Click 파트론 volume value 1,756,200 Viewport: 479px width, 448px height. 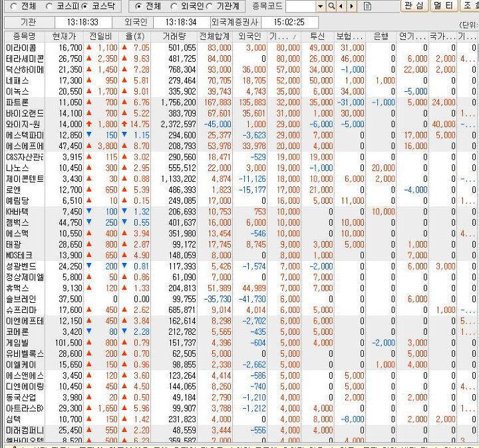tap(178, 103)
